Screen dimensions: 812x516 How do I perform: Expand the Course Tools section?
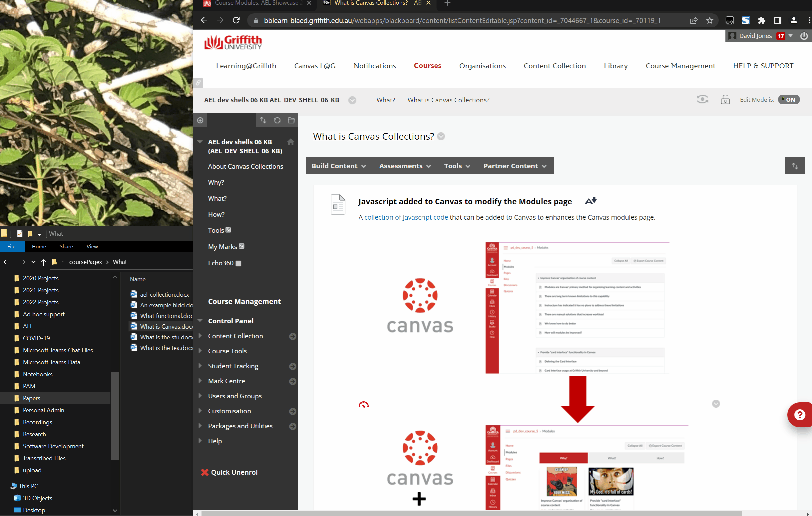(x=200, y=351)
